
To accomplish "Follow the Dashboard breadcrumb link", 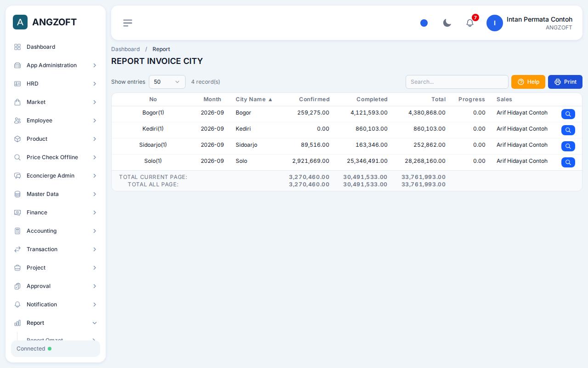I will click(x=125, y=49).
